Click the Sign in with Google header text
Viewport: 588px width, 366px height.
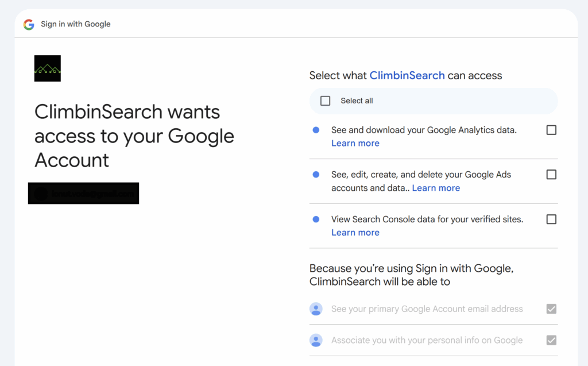click(75, 24)
